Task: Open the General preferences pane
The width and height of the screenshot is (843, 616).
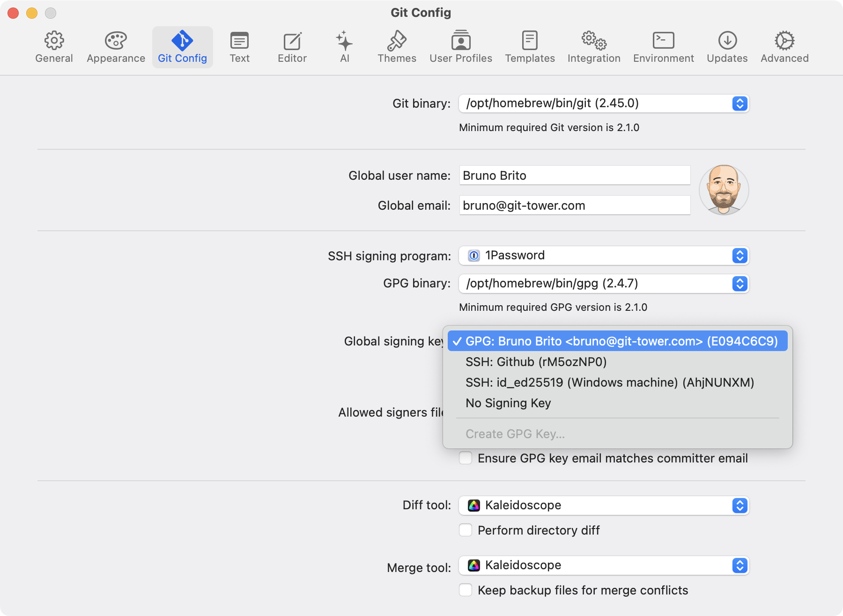Action: [x=54, y=47]
